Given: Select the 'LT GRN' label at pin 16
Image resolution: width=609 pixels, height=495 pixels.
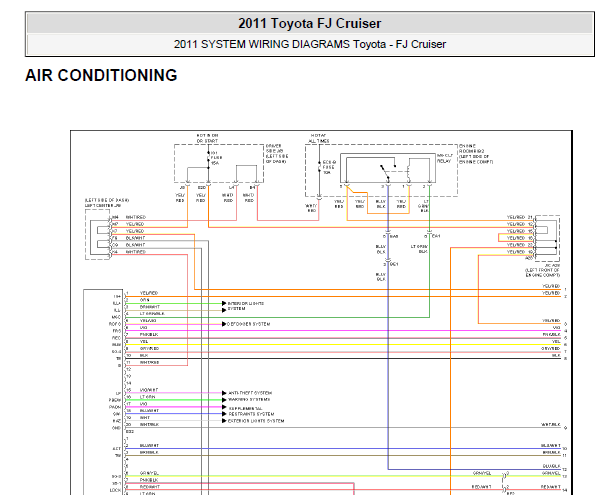Looking at the screenshot, I should click(x=147, y=397).
